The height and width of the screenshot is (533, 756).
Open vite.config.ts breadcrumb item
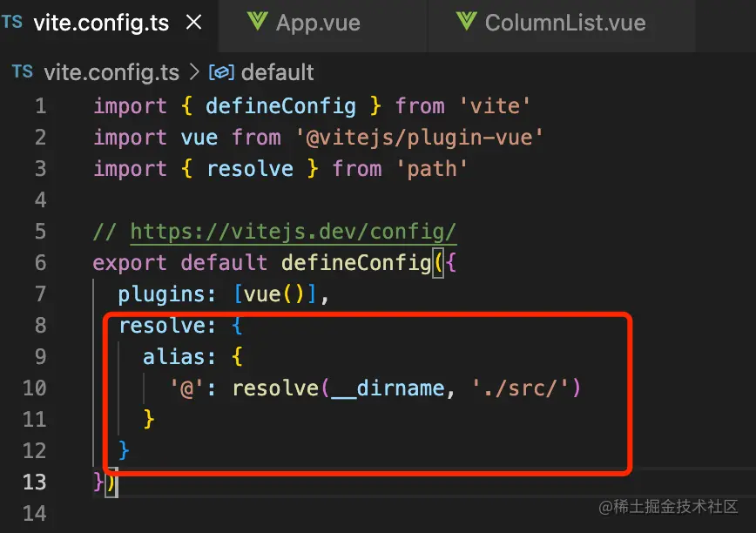tap(111, 73)
